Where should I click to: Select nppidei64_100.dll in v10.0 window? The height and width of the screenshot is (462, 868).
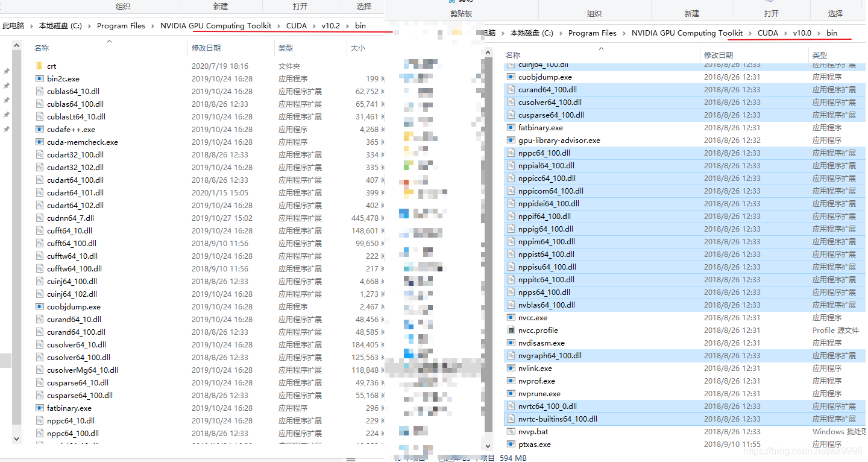[x=549, y=203]
